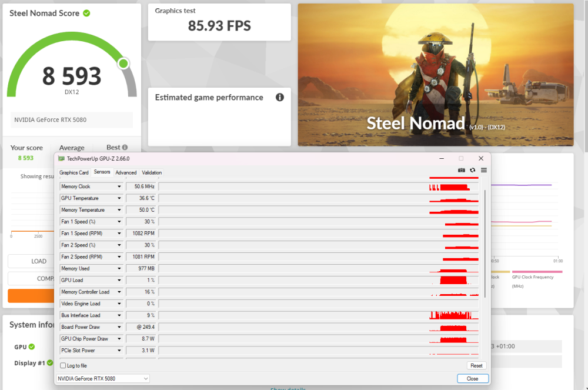This screenshot has width=588, height=390.
Task: Click the Bus Interface Load graph
Action: tap(319, 315)
